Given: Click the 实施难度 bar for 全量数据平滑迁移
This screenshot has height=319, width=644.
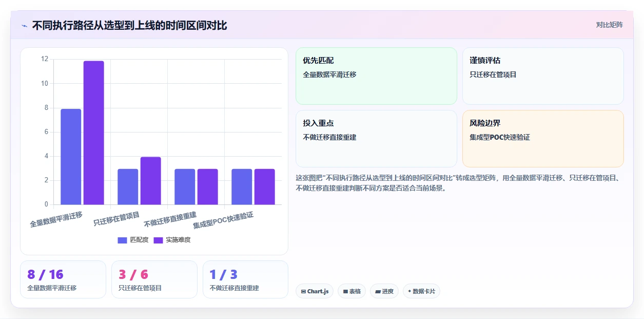Looking at the screenshot, I should click(x=94, y=133).
